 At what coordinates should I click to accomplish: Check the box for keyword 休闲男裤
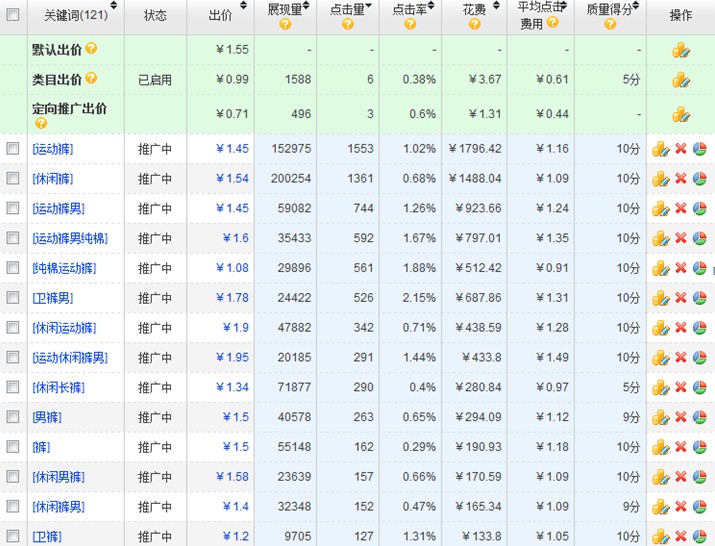click(13, 476)
